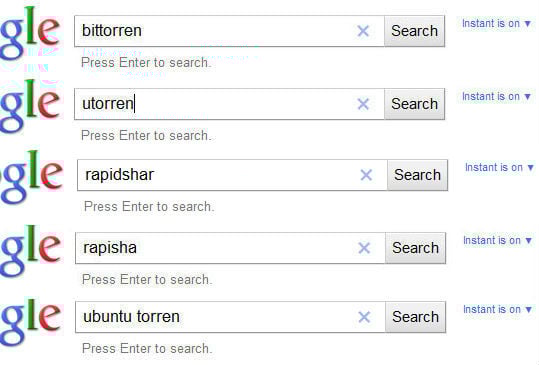Open 'Instant is on' menu by 'ubuntu torren'
Image resolution: width=539 pixels, height=365 pixels.
tap(497, 310)
